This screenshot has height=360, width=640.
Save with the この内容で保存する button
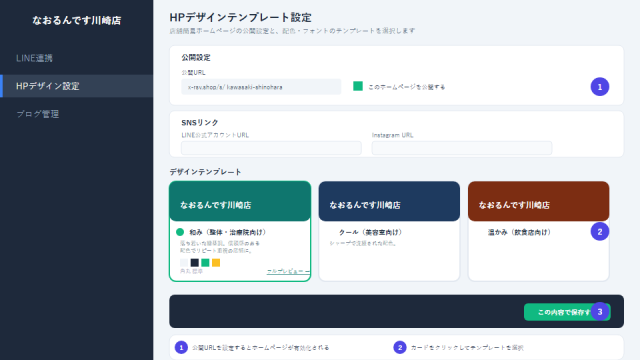tap(567, 312)
